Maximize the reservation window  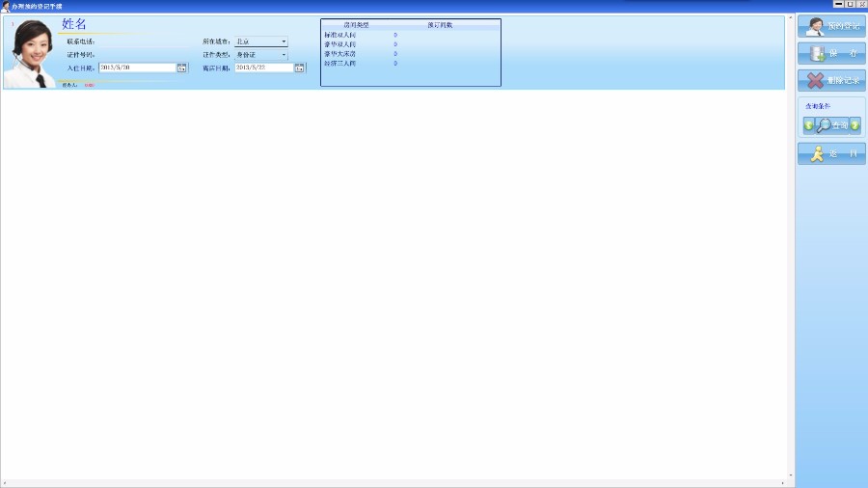(x=851, y=4)
